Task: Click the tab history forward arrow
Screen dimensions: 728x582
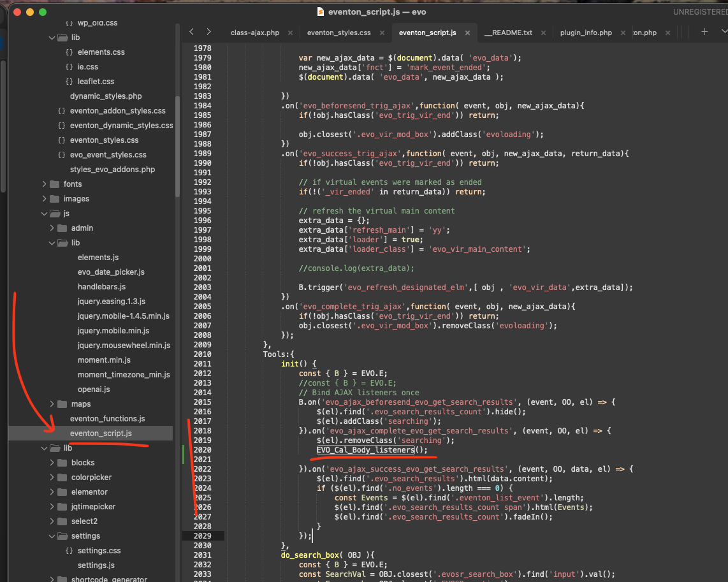Action: coord(208,32)
